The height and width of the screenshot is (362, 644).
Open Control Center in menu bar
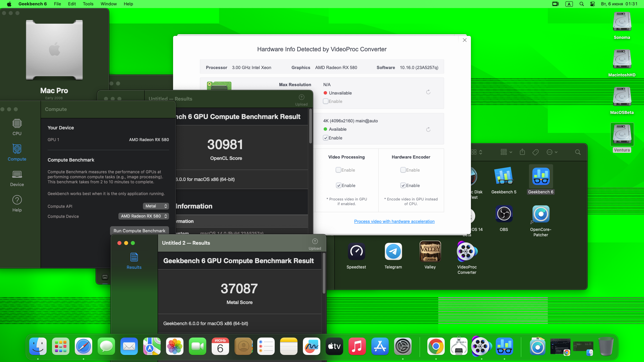coord(592,4)
